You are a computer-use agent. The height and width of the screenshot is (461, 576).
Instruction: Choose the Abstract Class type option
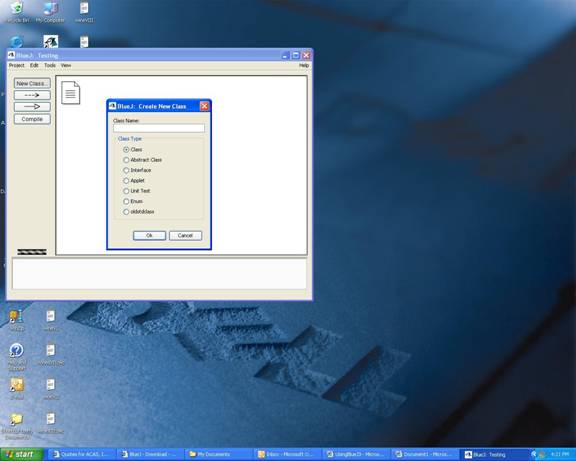click(x=126, y=160)
